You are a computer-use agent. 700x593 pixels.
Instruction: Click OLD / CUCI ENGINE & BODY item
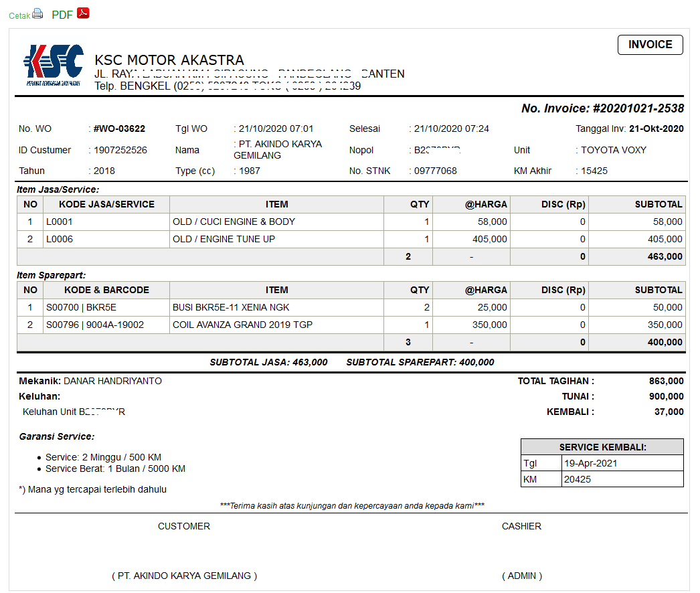[234, 222]
